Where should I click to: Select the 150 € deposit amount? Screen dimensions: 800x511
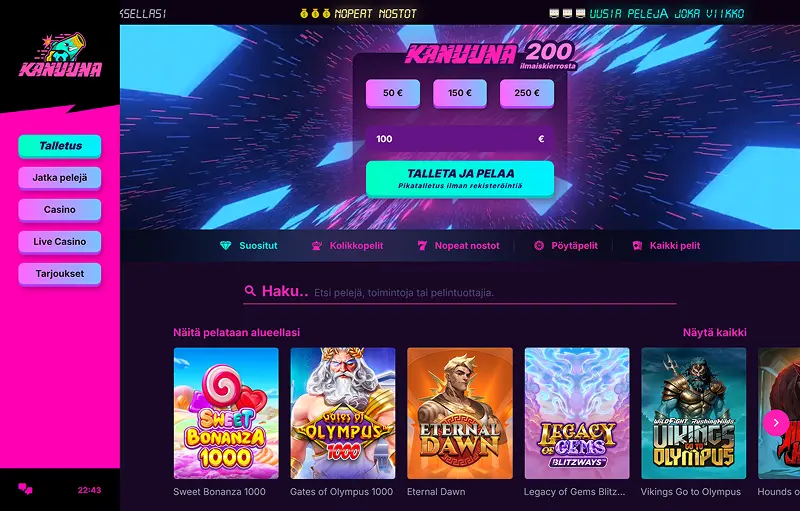(x=460, y=93)
